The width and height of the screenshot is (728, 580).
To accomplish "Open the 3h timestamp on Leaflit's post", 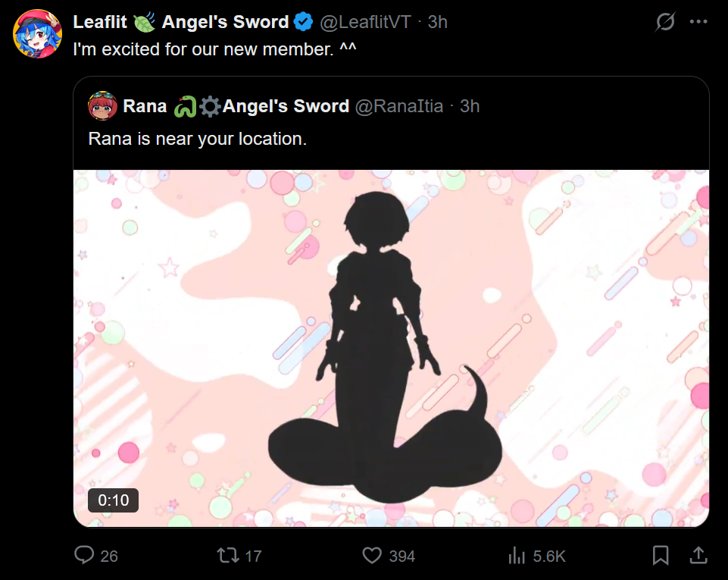I will click(437, 22).
